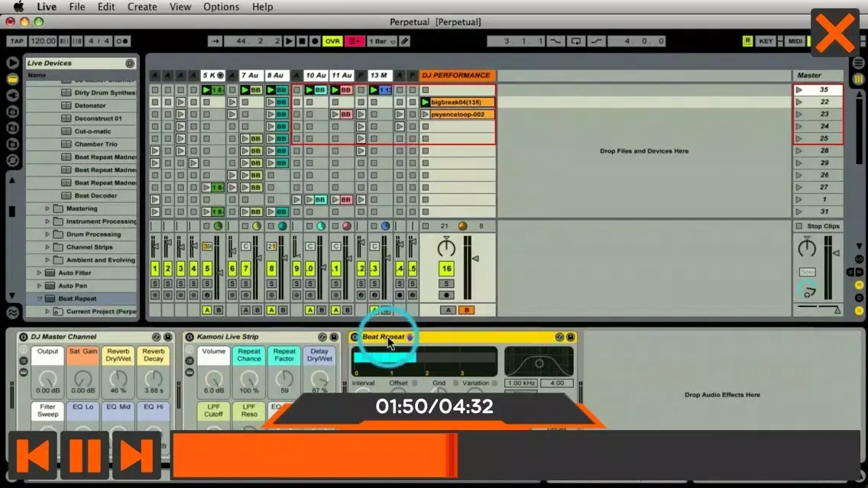Toggle the OVR overdub button

pos(332,41)
